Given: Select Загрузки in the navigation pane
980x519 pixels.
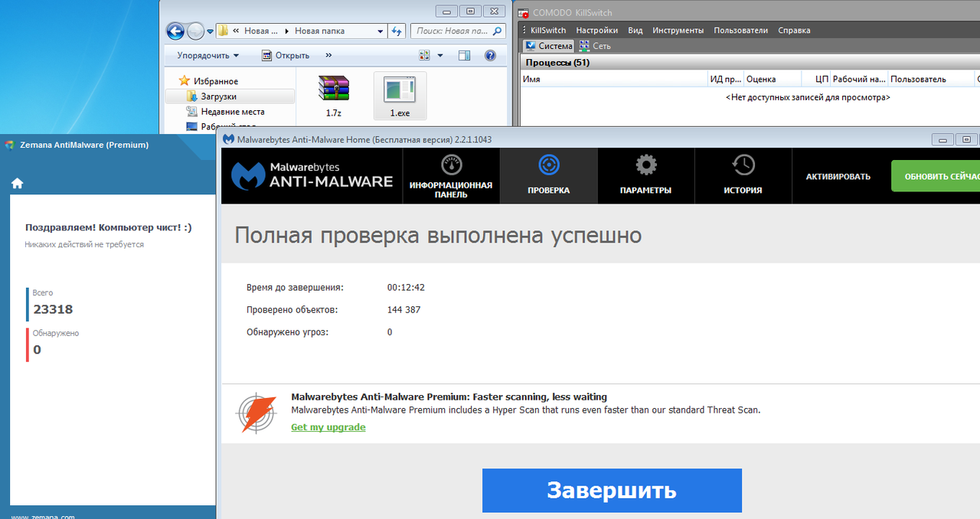Looking at the screenshot, I should (x=230, y=96).
